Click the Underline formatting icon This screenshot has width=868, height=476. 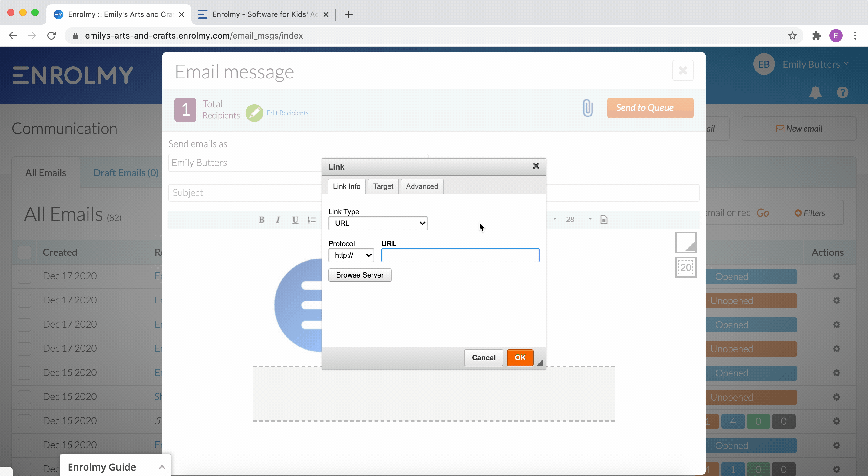click(x=295, y=220)
